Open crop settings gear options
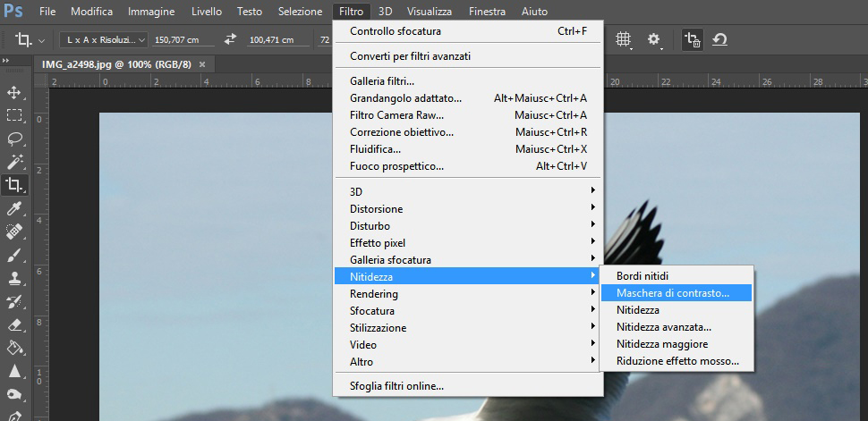 654,39
